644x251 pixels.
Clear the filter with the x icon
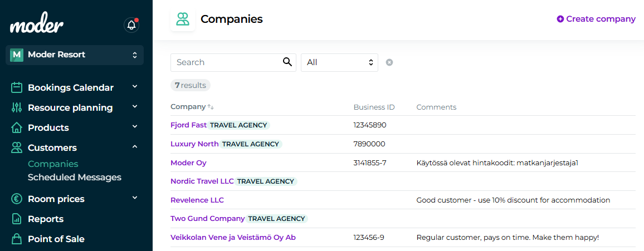pos(389,62)
